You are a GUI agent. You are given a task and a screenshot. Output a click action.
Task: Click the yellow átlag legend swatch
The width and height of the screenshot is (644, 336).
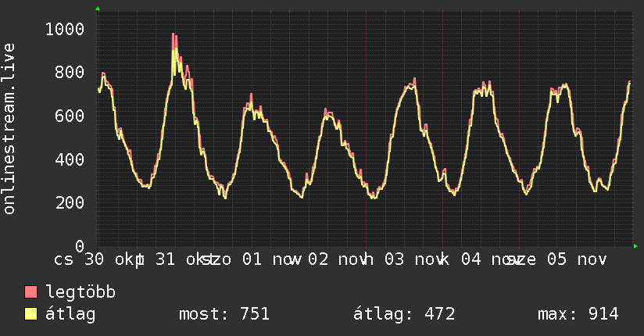point(30,314)
